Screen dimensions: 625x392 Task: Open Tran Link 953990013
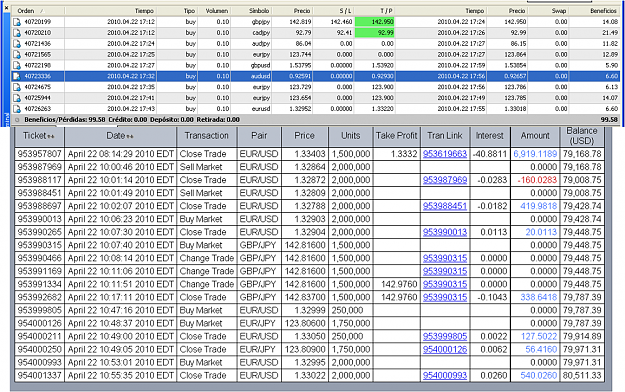point(445,232)
